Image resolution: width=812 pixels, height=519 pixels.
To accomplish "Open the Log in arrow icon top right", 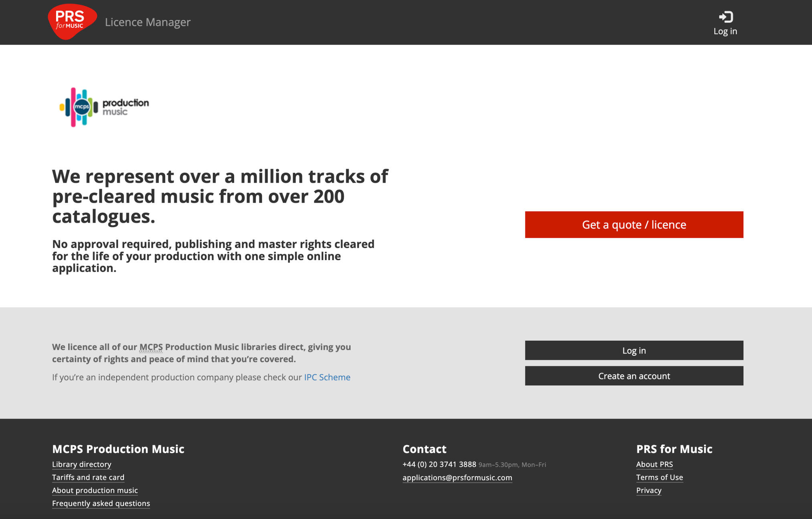I will pyautogui.click(x=725, y=17).
